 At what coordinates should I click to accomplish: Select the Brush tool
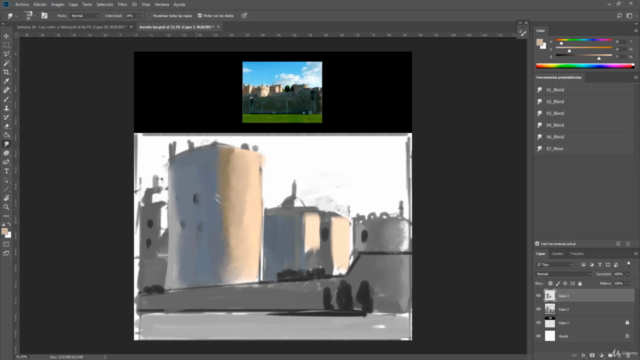pyautogui.click(x=6, y=99)
